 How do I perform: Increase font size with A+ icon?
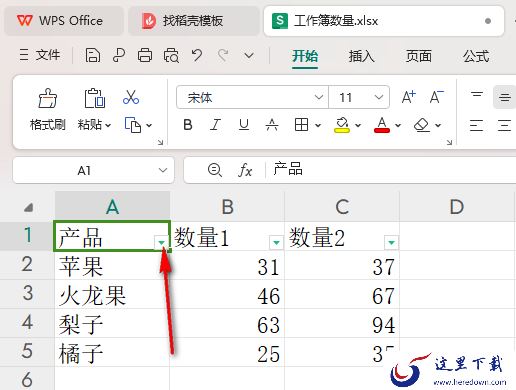click(408, 97)
